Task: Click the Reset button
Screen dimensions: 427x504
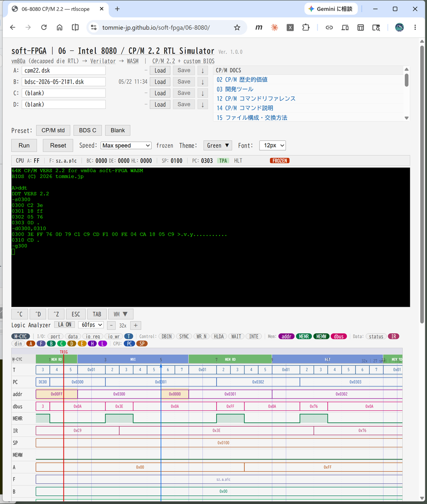Action: pos(58,145)
